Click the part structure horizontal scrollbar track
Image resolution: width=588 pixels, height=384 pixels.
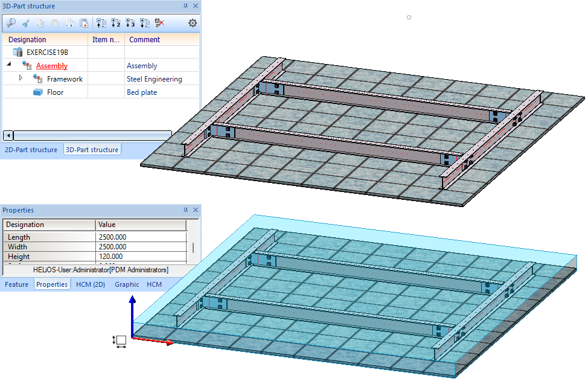92,135
